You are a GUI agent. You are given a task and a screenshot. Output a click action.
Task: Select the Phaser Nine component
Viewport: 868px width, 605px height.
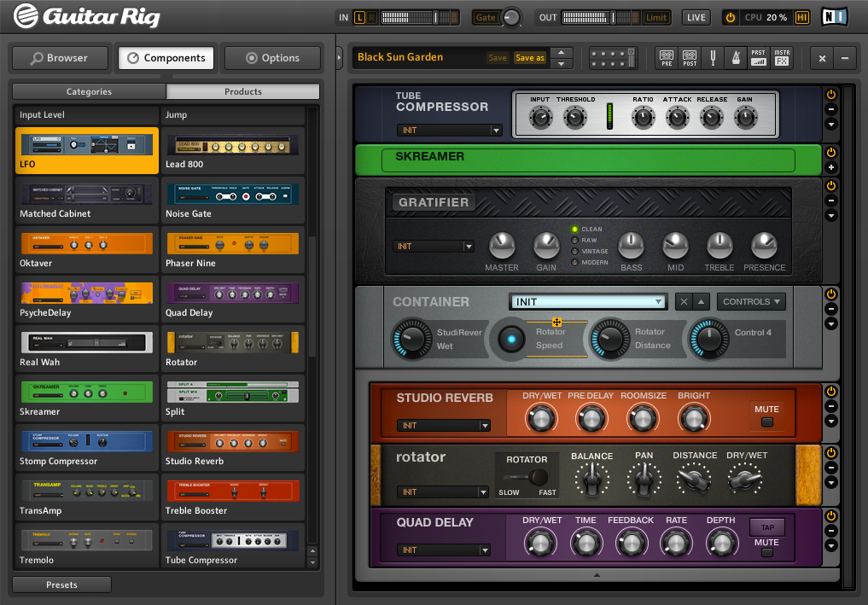point(233,250)
